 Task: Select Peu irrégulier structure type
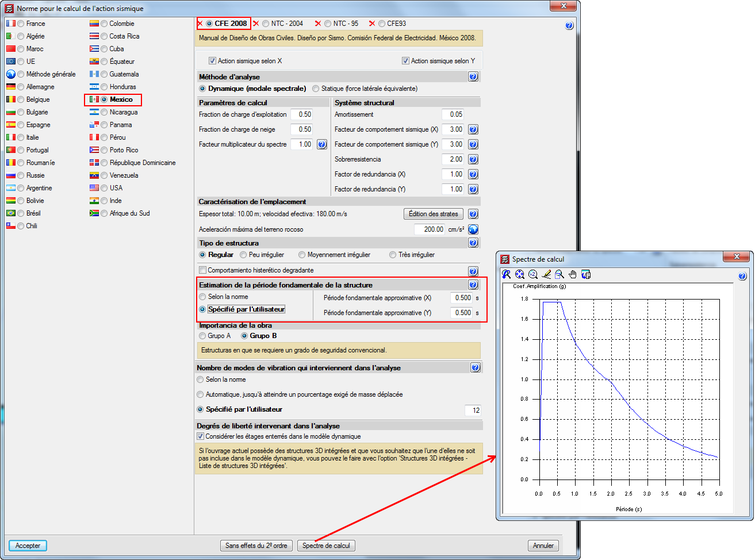(x=243, y=255)
